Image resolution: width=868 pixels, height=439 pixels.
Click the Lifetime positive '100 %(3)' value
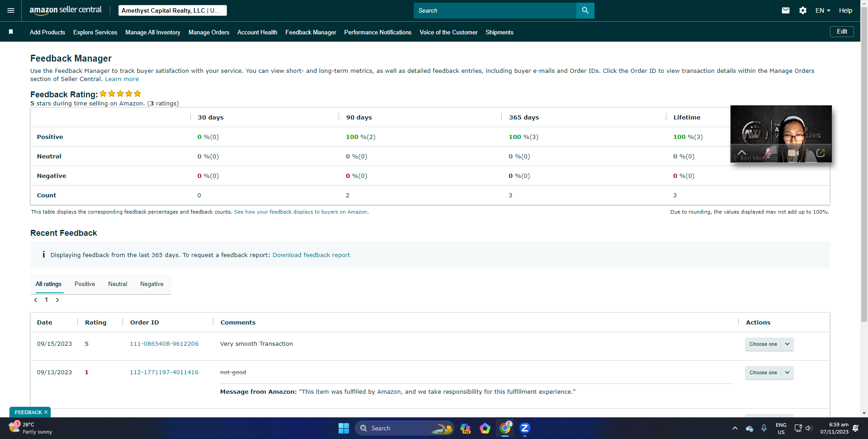coord(688,137)
